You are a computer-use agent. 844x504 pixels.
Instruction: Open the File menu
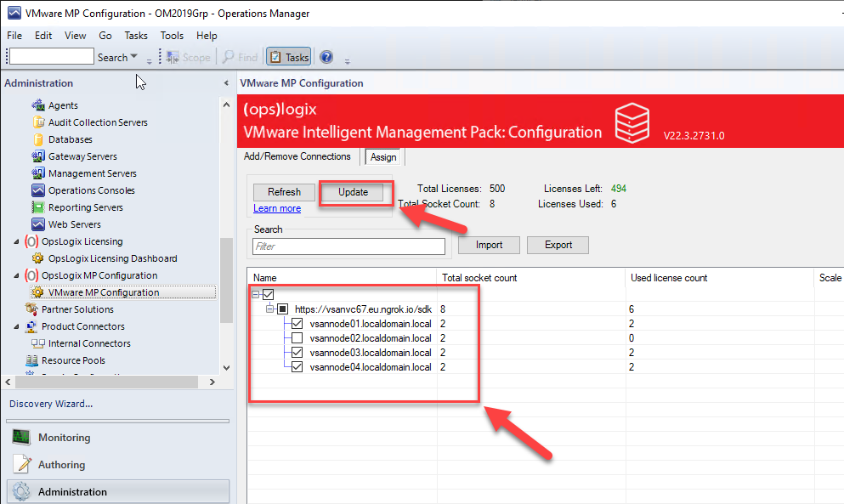click(14, 36)
